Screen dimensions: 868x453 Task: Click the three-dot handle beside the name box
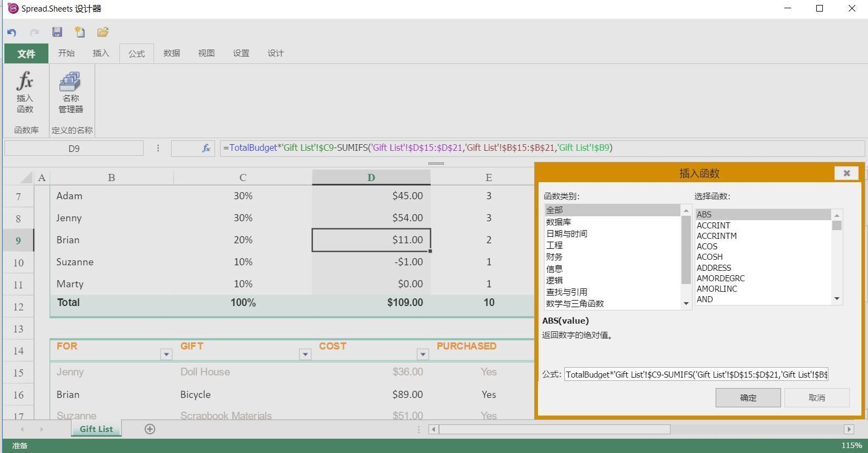coord(158,148)
